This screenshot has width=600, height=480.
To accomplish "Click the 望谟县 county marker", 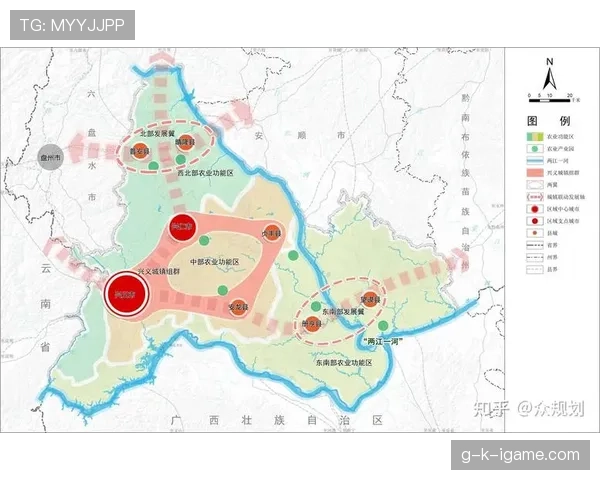I will point(371,297).
